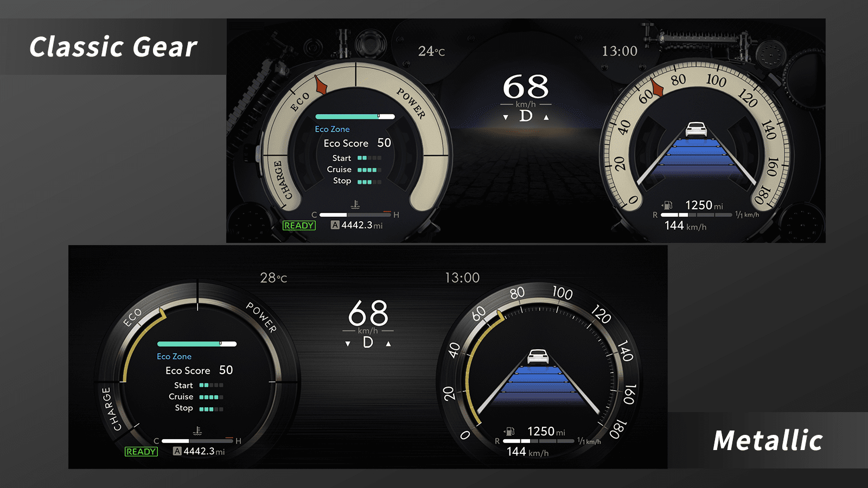Click the 28°C temperature readout in Metallic theme
The width and height of the screenshot is (868, 488).
(x=273, y=278)
